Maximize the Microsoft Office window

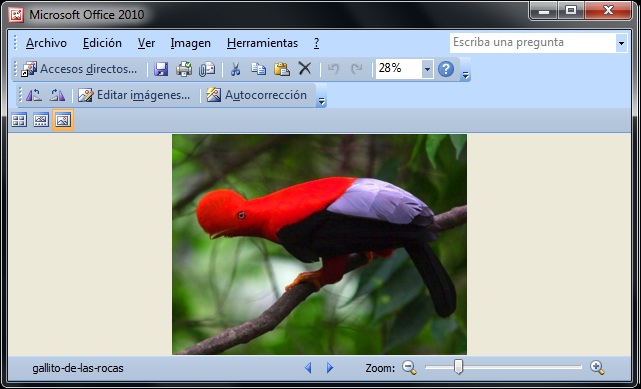571,11
